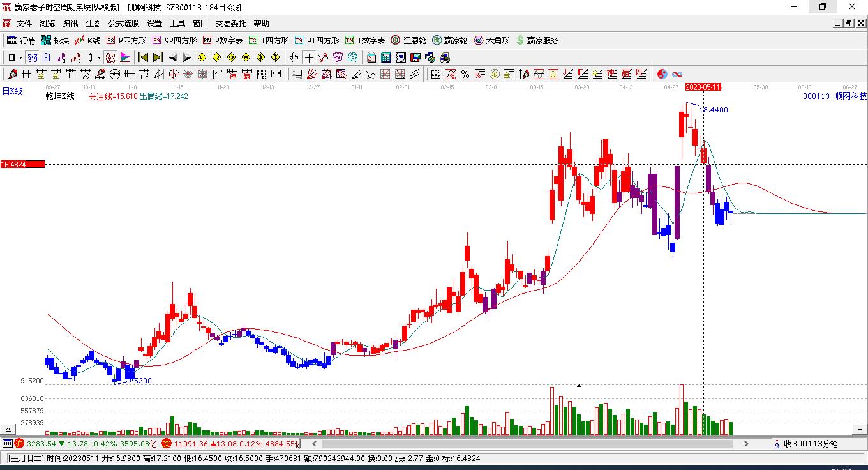
Task: Click the red 赢 character tool icon
Action: [246, 74]
